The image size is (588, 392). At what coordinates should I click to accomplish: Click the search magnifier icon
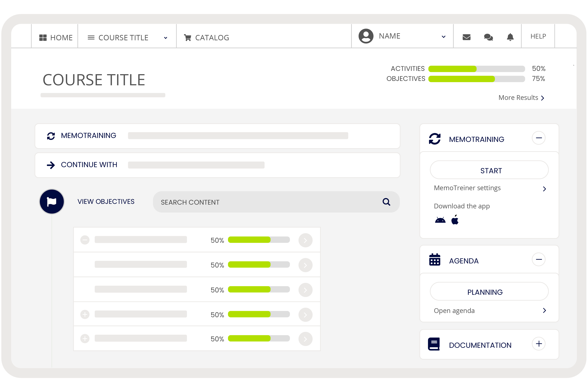[386, 202]
